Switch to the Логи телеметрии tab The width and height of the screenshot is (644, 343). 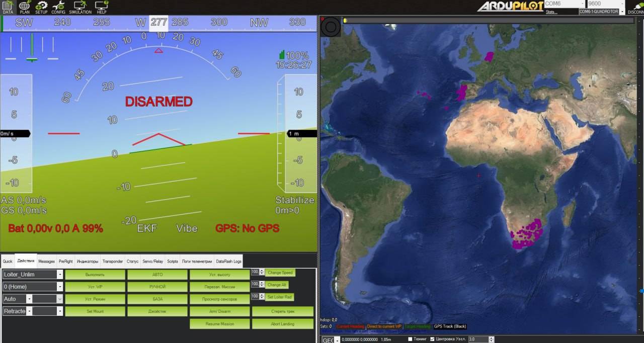(x=197, y=262)
